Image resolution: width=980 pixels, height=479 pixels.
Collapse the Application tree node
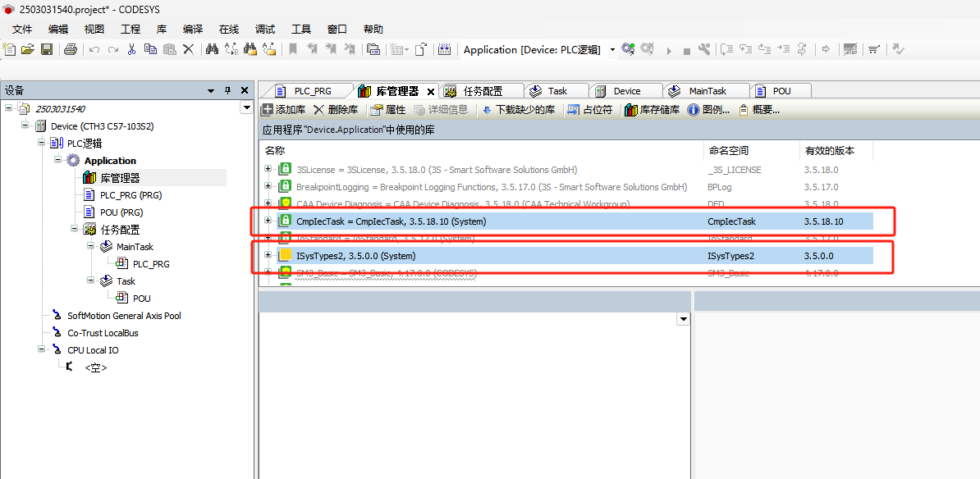(x=58, y=160)
